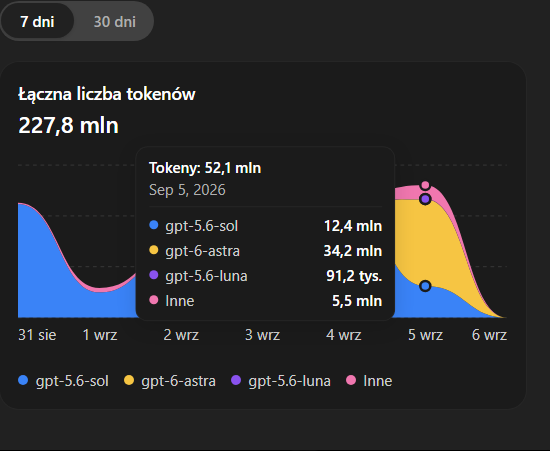Click the 34,2 mln value for gpt-6-astra

click(353, 251)
